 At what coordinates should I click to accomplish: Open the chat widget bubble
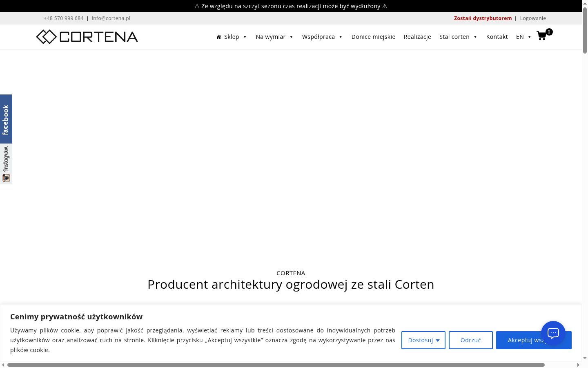[553, 333]
